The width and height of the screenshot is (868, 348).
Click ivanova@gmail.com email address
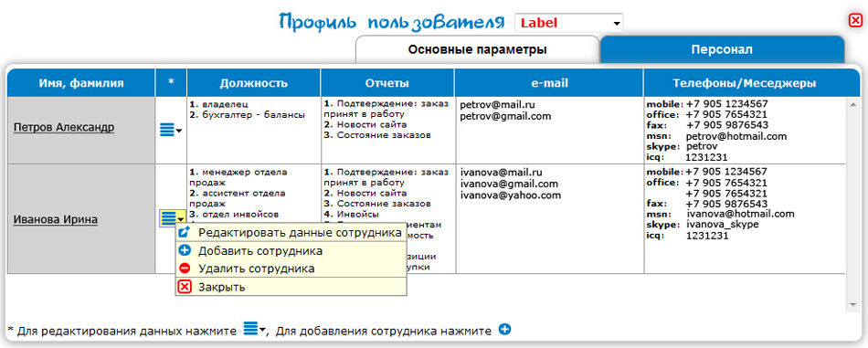pyautogui.click(x=509, y=184)
